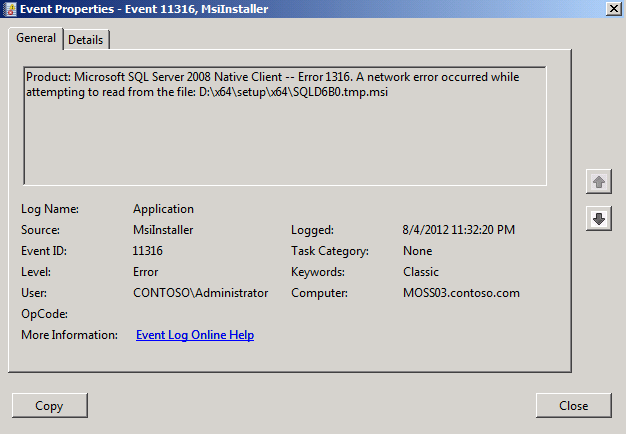Screen dimensions: 626x434
Task: Close the Event Properties dialog with X
Action: [613, 9]
